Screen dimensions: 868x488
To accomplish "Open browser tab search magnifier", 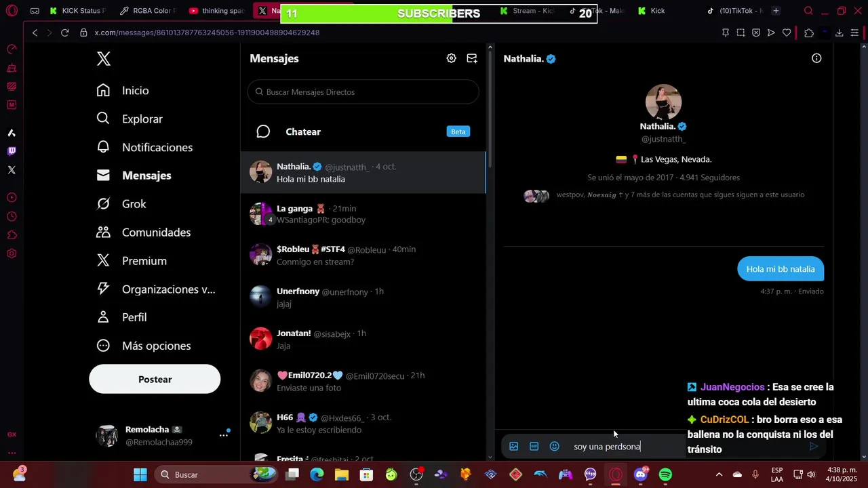I will 808,11.
